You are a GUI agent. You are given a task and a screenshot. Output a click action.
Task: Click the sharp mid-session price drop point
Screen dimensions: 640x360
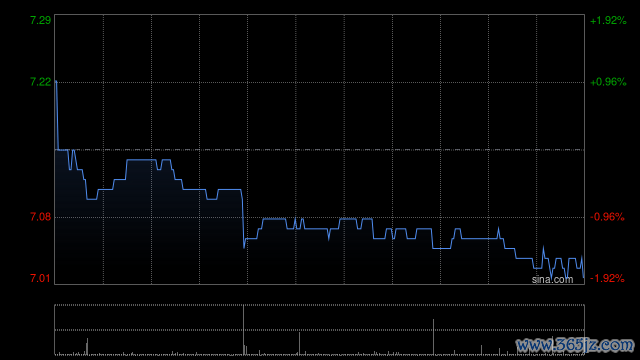(x=244, y=246)
